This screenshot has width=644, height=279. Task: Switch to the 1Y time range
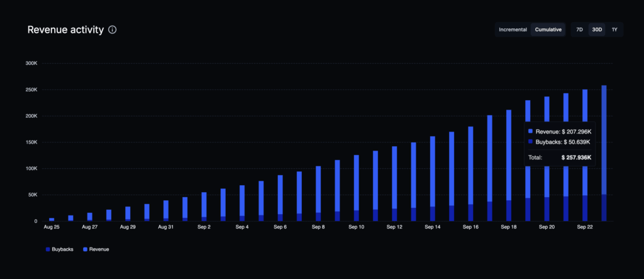(614, 30)
